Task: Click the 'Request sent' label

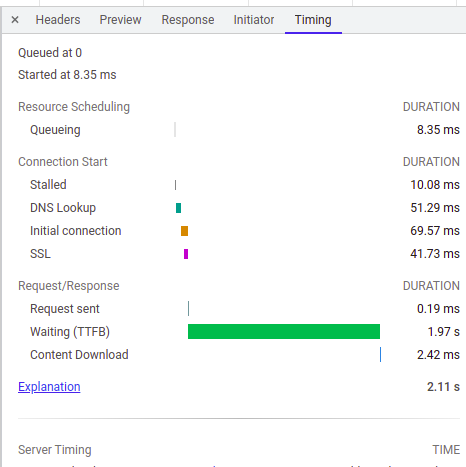Action: [65, 309]
